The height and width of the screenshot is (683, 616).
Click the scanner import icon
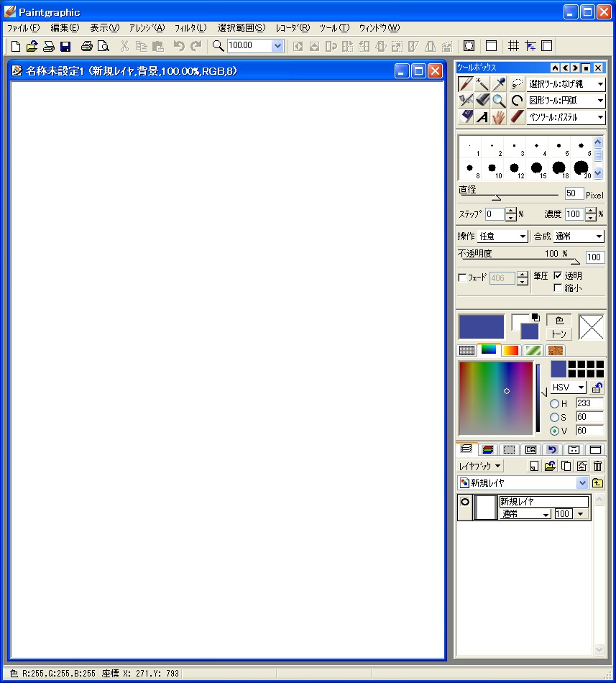pos(49,46)
